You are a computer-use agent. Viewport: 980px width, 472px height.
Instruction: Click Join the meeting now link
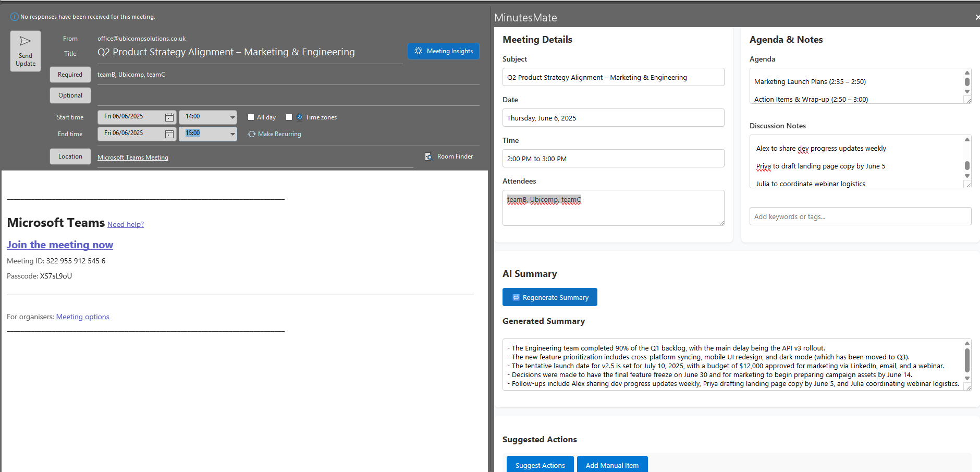point(60,245)
